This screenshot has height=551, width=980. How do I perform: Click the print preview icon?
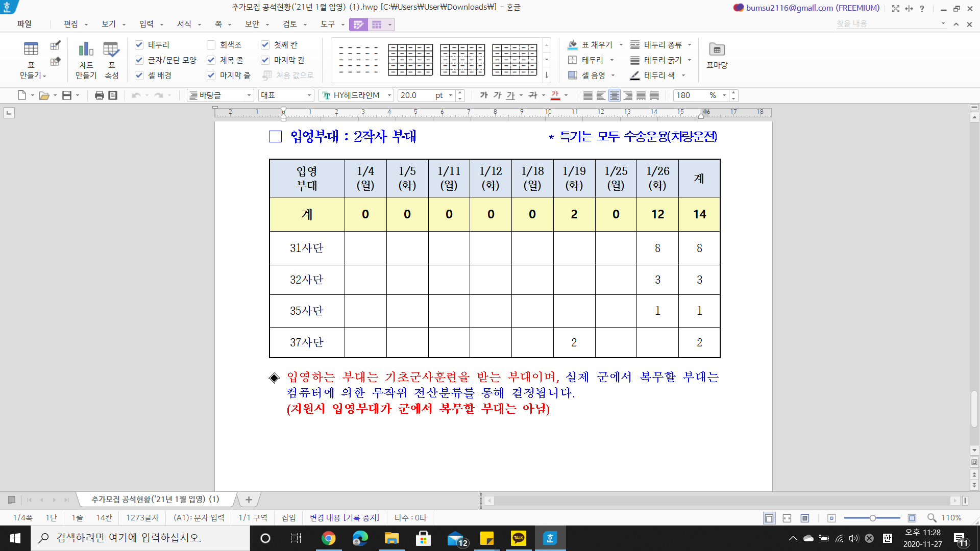pos(113,95)
